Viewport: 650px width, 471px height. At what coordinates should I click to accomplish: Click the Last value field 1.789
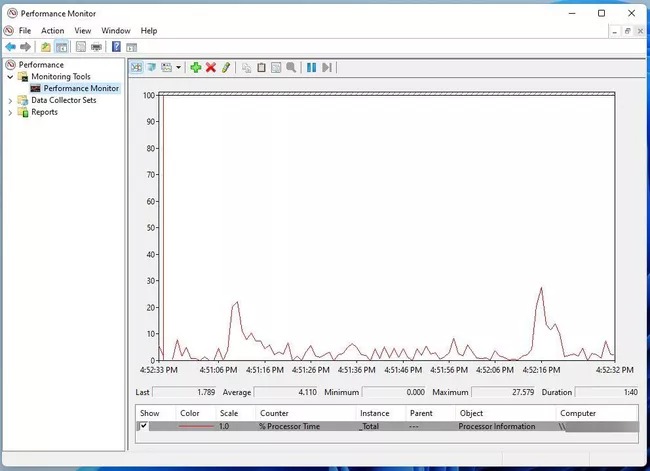(184, 392)
